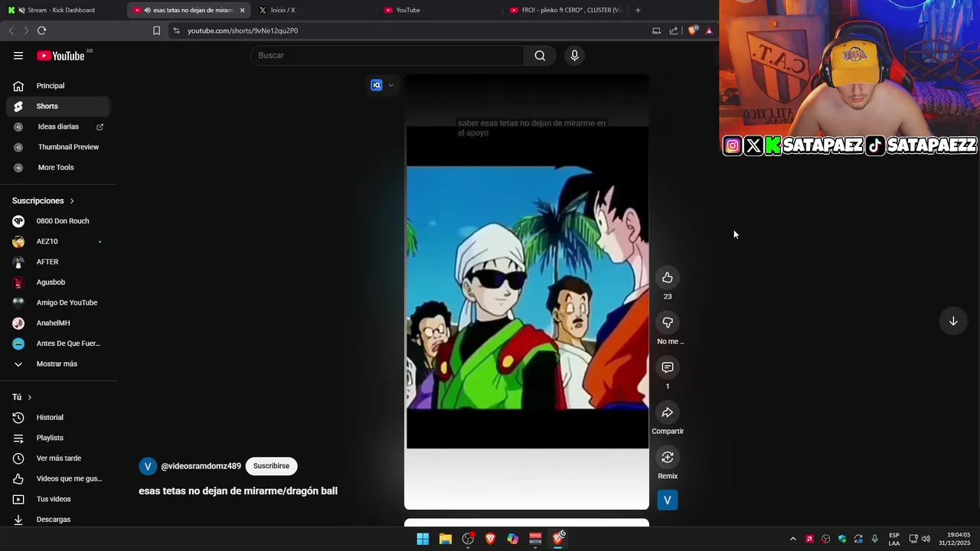This screenshot has width=980, height=551.
Task: Open AnahelMH subscription channel
Action: (57, 323)
